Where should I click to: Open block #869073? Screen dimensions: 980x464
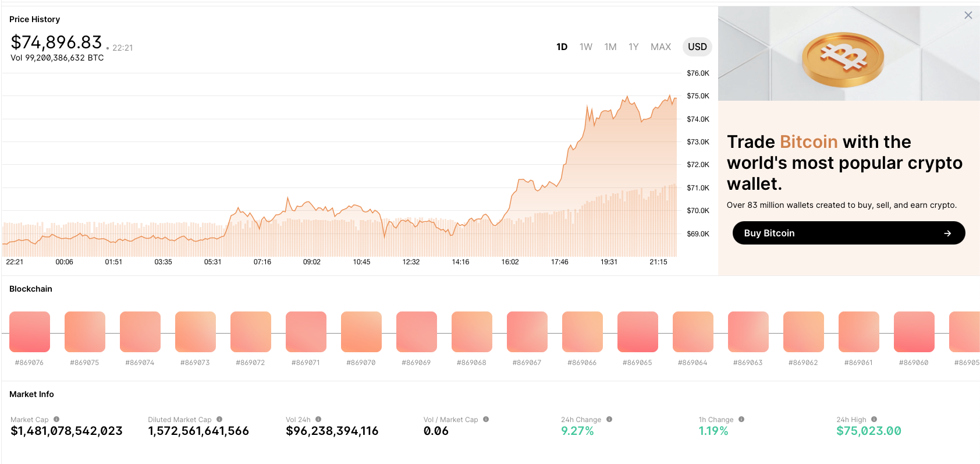[196, 332]
